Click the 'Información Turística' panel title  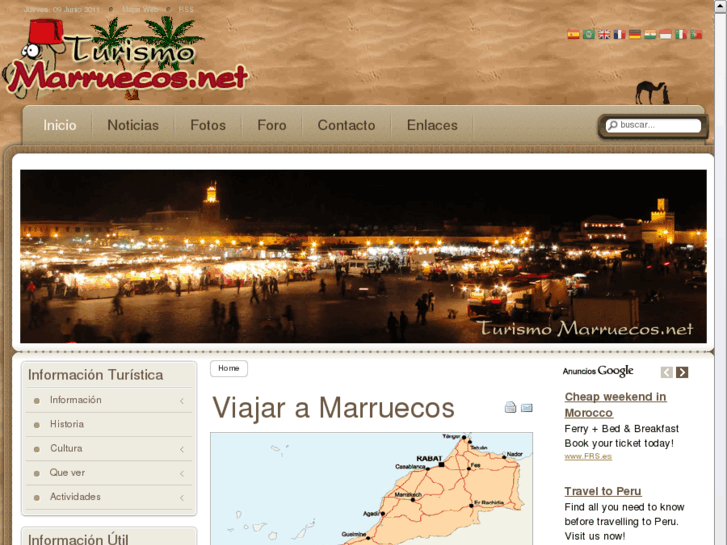pyautogui.click(x=96, y=375)
